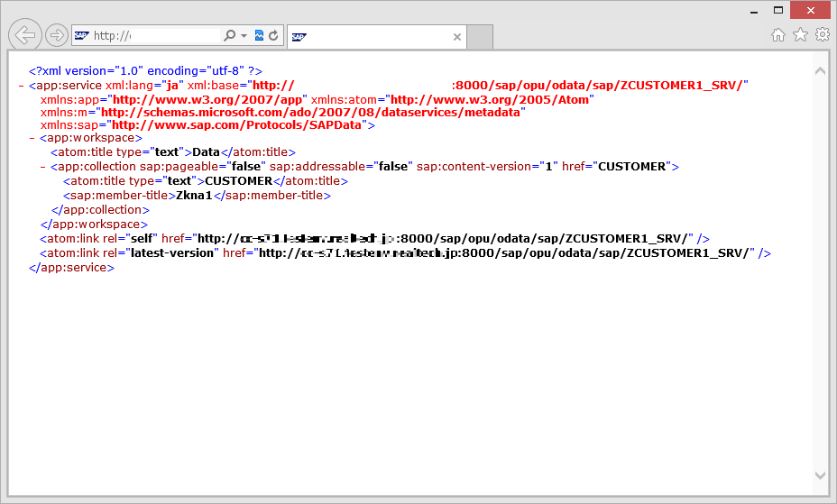Viewport: 837px width, 504px height.
Task: Click the address bar search magnifier icon
Action: coord(229,35)
